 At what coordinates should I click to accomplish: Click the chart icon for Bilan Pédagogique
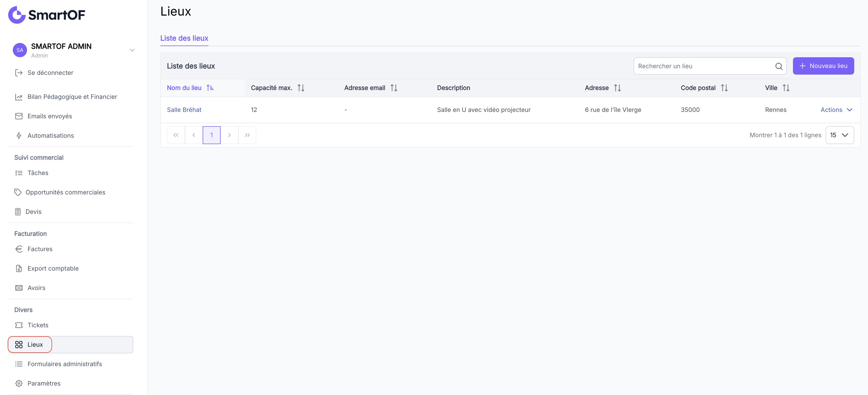19,97
